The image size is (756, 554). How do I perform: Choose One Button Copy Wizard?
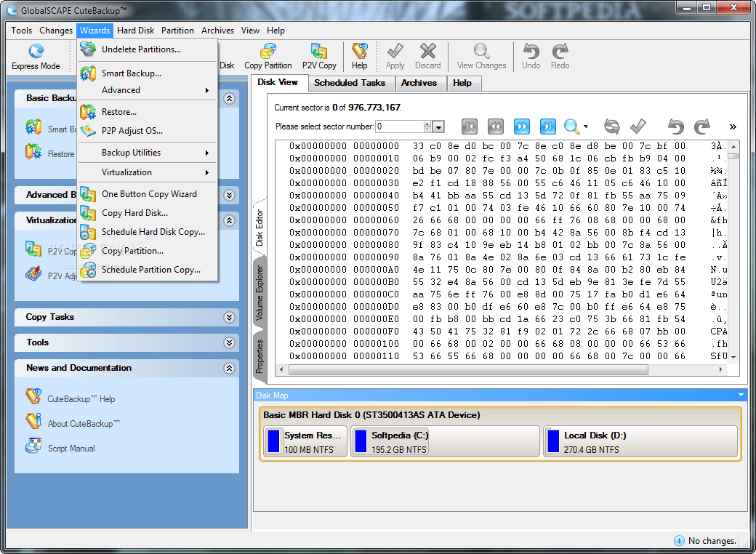(x=147, y=194)
